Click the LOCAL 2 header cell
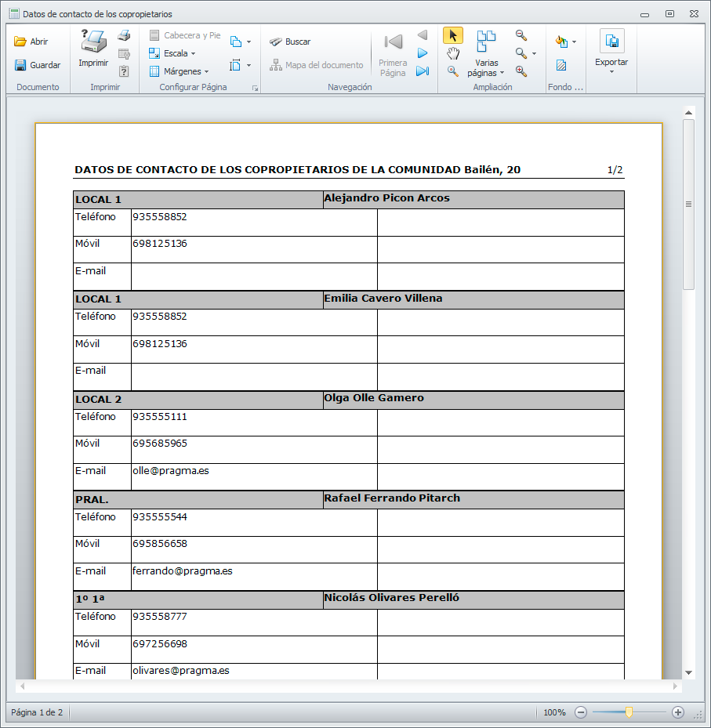This screenshot has height=728, width=711. point(198,400)
